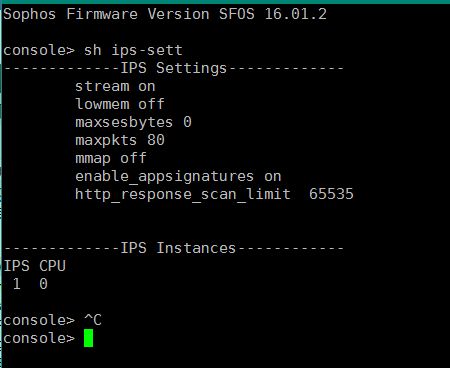450x368 pixels.
Task: Click the 'mmap off' setting line
Action: (111, 158)
